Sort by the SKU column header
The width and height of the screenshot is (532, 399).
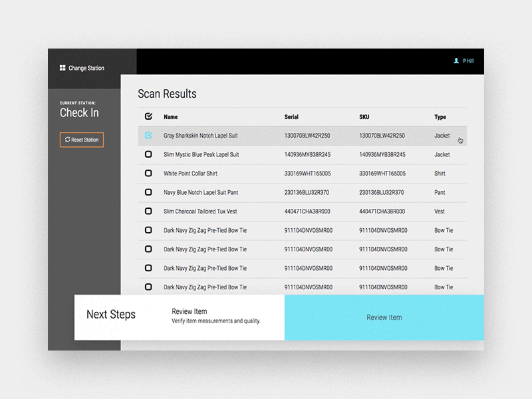(x=364, y=117)
